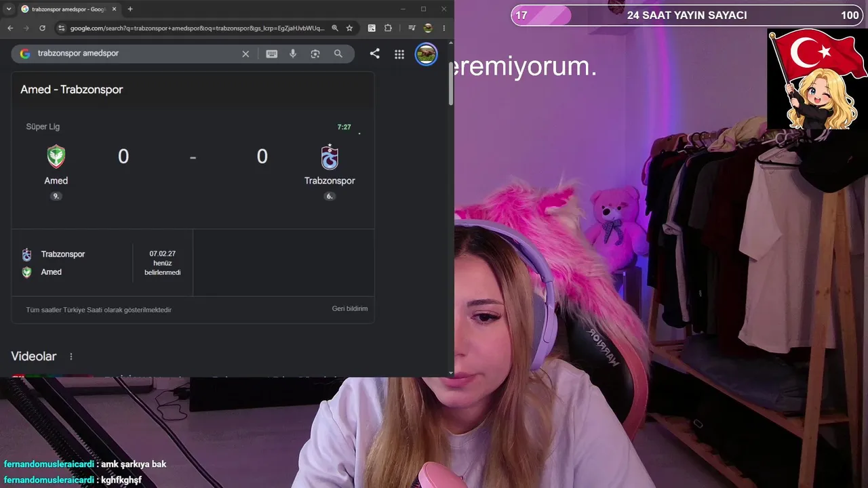Clear the Google search box
The image size is (868, 488).
(245, 54)
